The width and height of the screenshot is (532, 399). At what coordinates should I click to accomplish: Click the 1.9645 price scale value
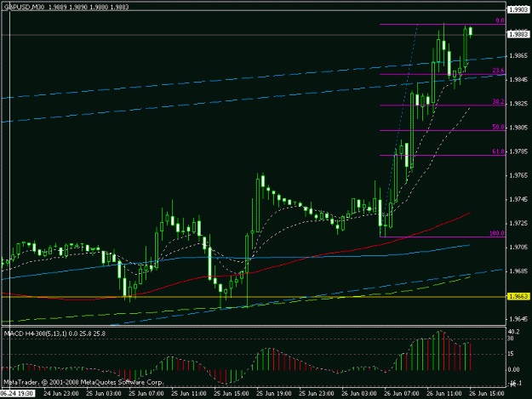[518, 319]
